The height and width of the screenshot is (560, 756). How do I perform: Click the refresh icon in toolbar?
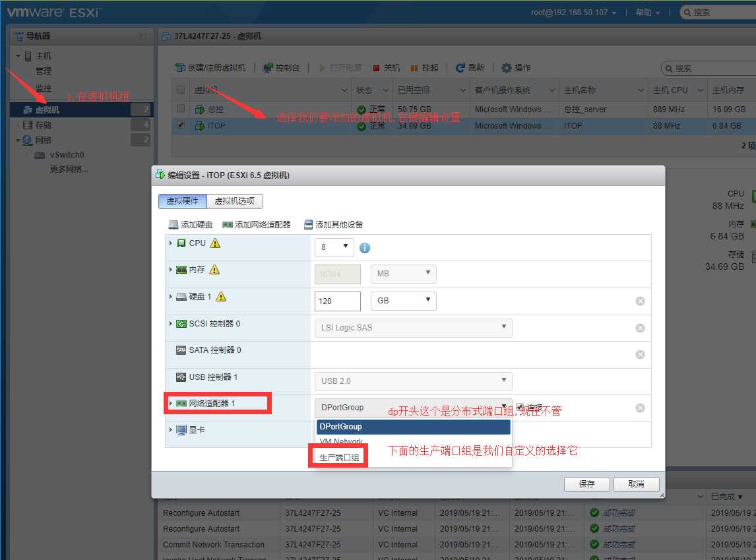click(x=460, y=67)
